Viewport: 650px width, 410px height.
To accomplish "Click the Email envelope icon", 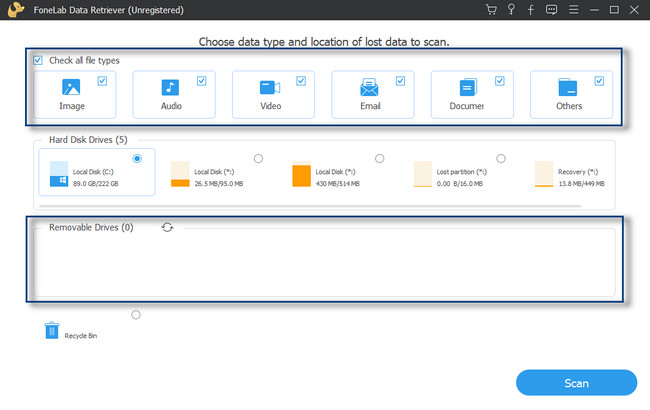I will 369,87.
